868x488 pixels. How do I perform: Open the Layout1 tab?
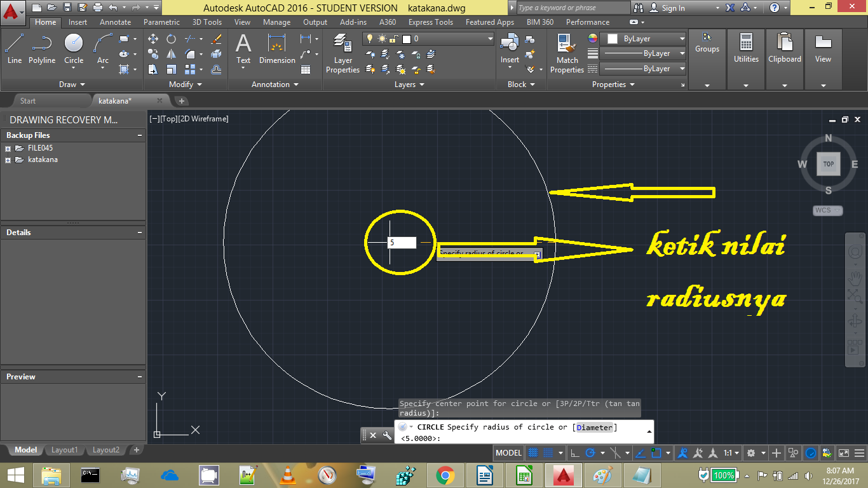click(64, 450)
